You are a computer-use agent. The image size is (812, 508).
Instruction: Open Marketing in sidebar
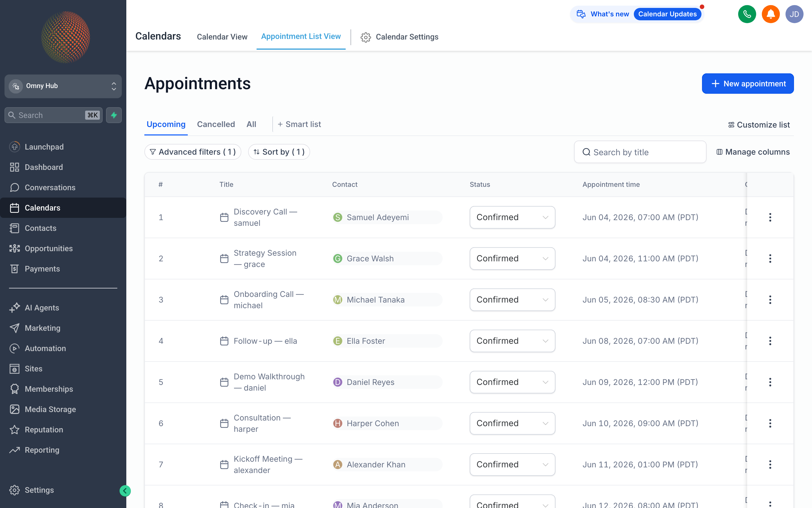(63, 328)
